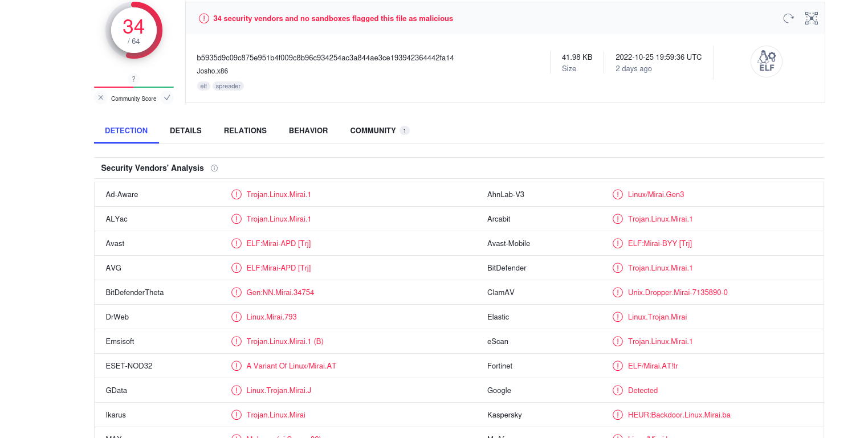Click the ALYac detection alert icon
The image size is (868, 438).
pos(237,219)
